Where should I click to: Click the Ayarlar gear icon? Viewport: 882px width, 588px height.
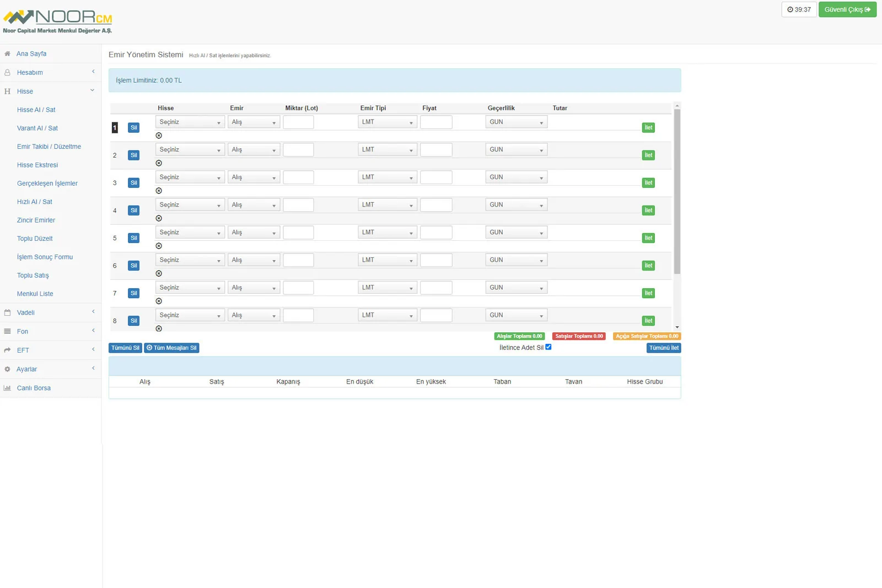[x=7, y=370]
